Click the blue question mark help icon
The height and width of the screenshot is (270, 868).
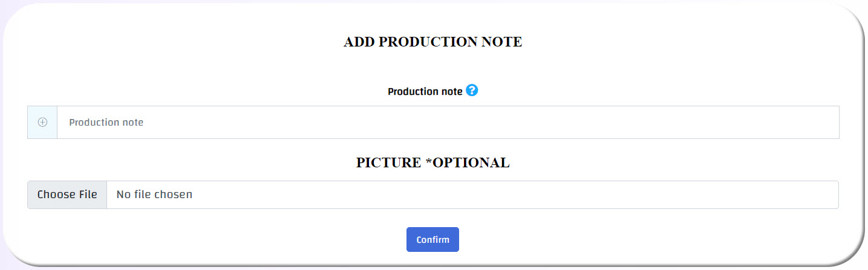[472, 91]
